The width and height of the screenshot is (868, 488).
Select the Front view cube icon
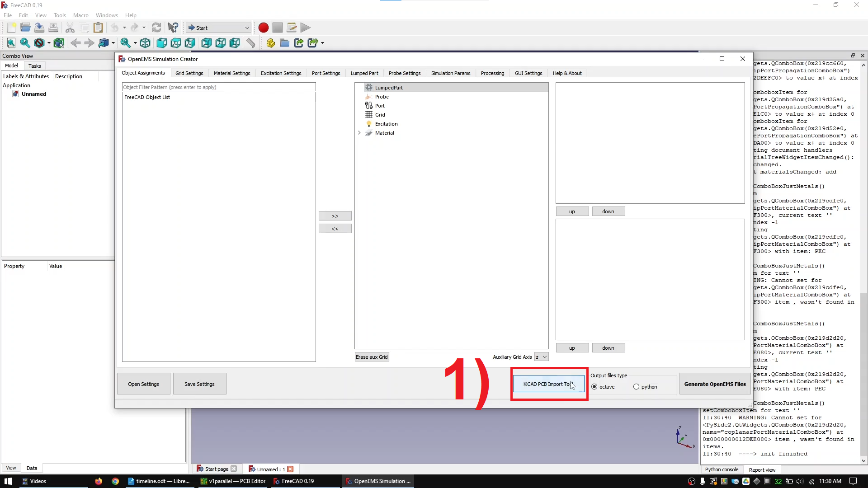click(161, 43)
